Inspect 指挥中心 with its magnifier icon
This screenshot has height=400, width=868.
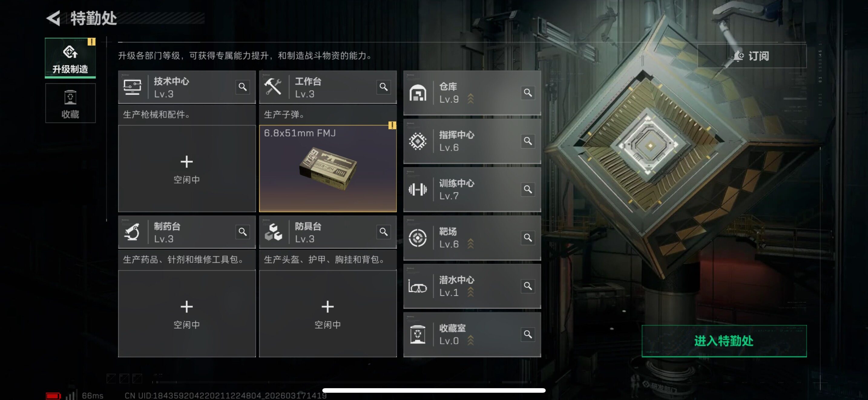528,141
